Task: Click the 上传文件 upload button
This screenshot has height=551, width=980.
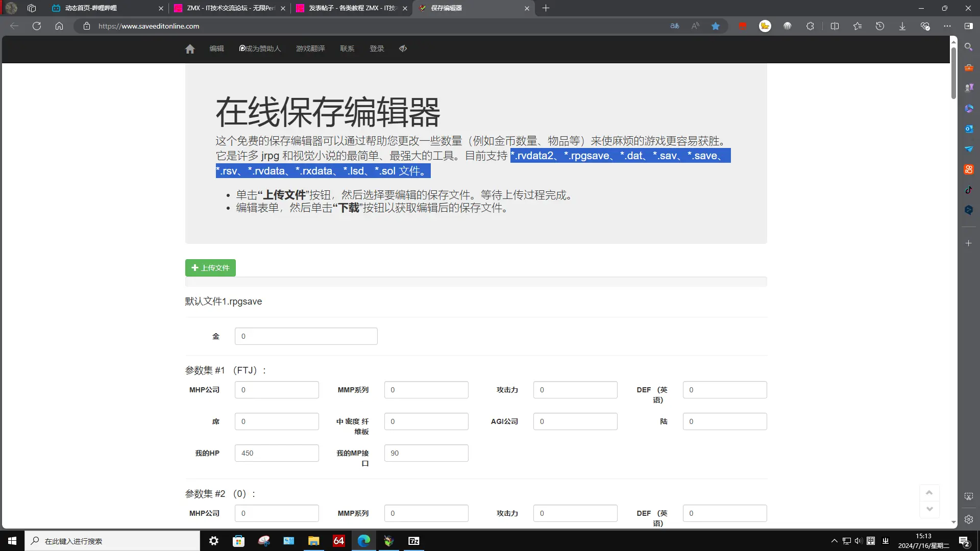Action: click(210, 268)
